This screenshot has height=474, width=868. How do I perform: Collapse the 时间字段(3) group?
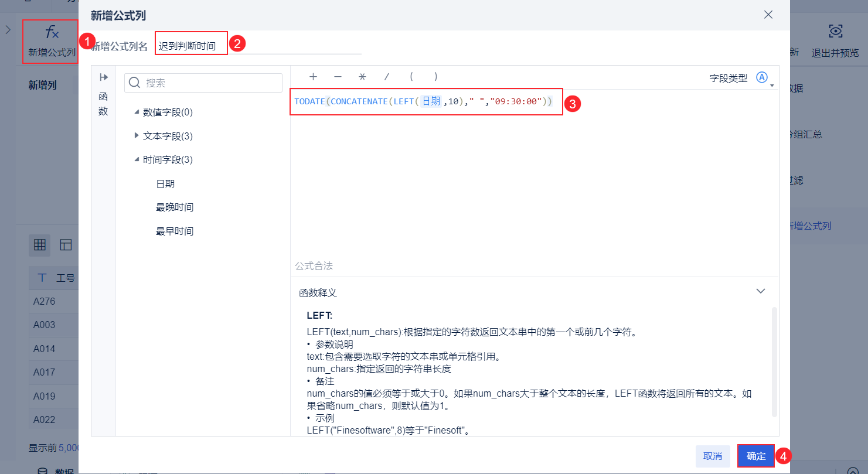(137, 159)
